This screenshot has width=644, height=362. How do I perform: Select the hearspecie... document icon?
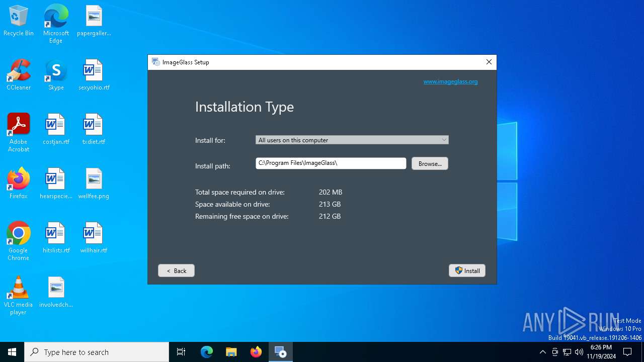(x=56, y=184)
